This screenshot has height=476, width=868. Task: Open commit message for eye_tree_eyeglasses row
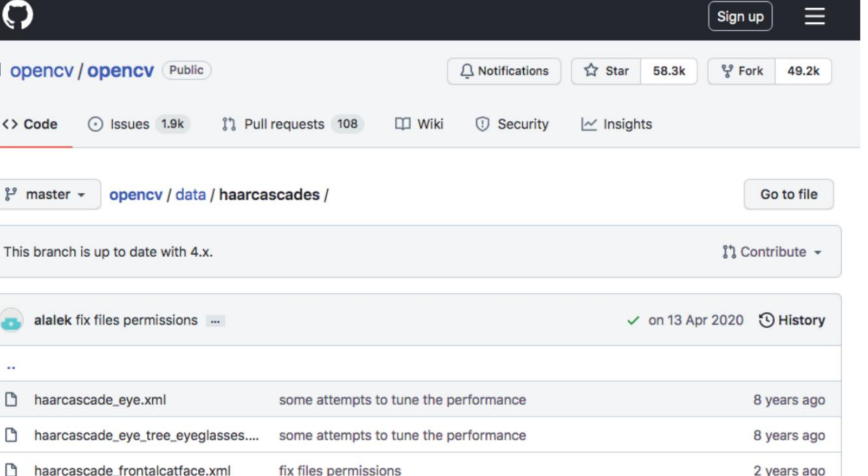(402, 436)
